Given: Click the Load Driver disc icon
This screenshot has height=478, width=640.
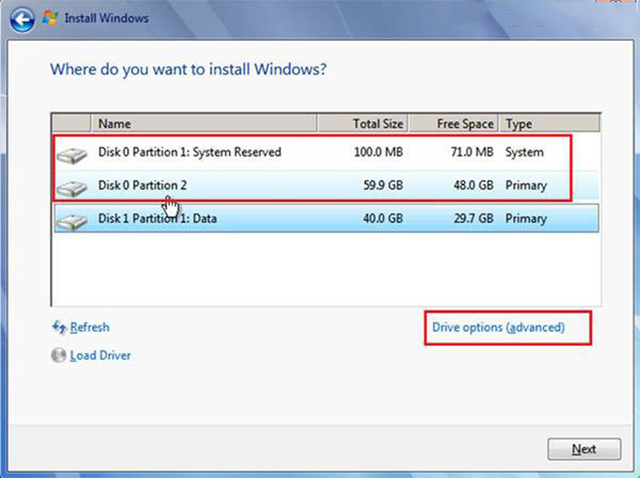Looking at the screenshot, I should click(58, 356).
